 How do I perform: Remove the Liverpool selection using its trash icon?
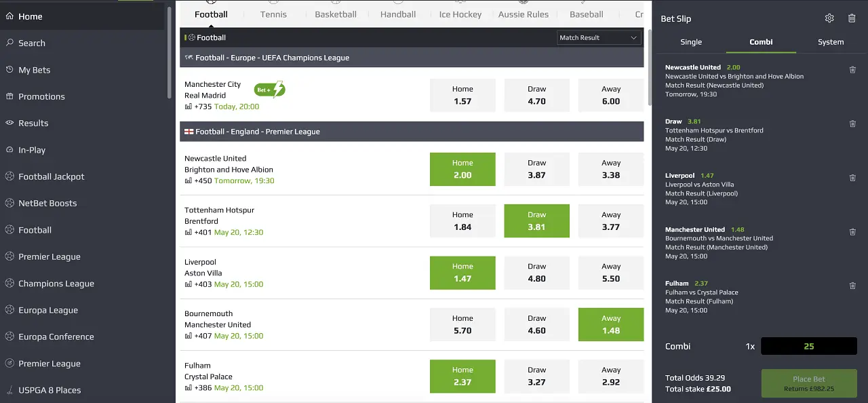tap(852, 178)
